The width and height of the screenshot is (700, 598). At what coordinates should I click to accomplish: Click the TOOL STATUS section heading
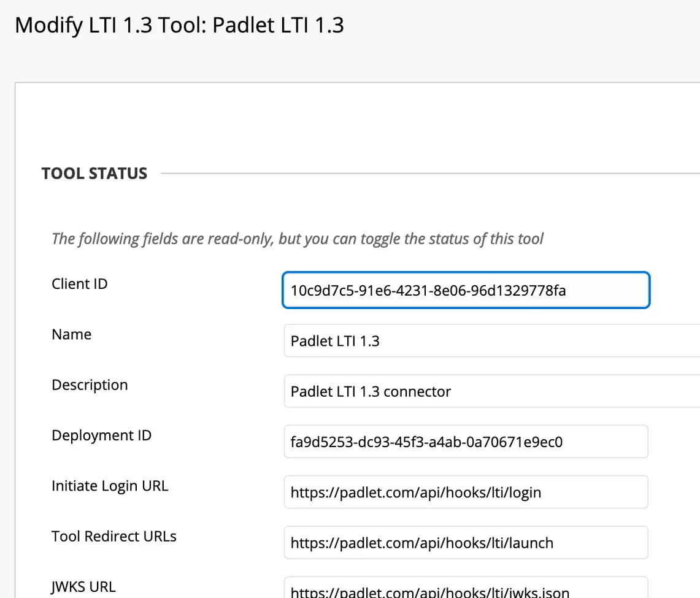click(x=94, y=173)
